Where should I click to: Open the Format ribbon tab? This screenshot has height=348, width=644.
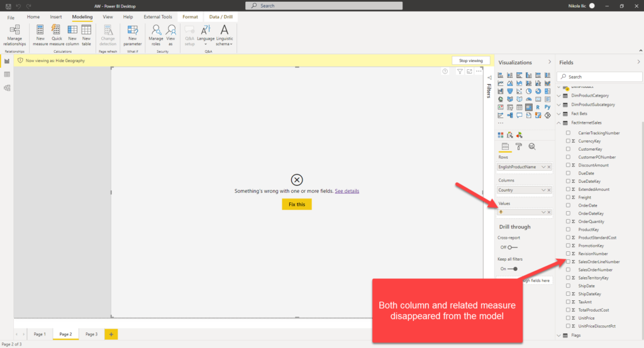point(190,17)
